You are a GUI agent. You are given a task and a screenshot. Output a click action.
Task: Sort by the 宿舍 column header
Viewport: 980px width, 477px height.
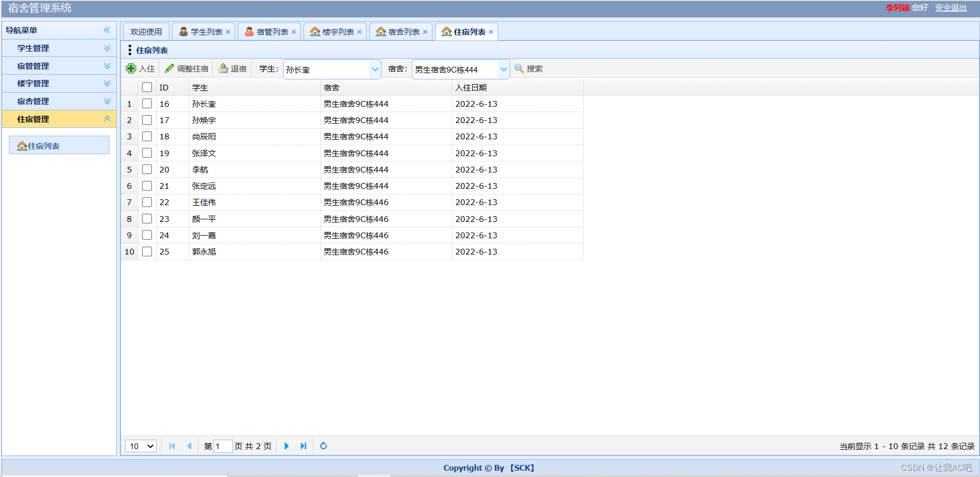tap(386, 87)
